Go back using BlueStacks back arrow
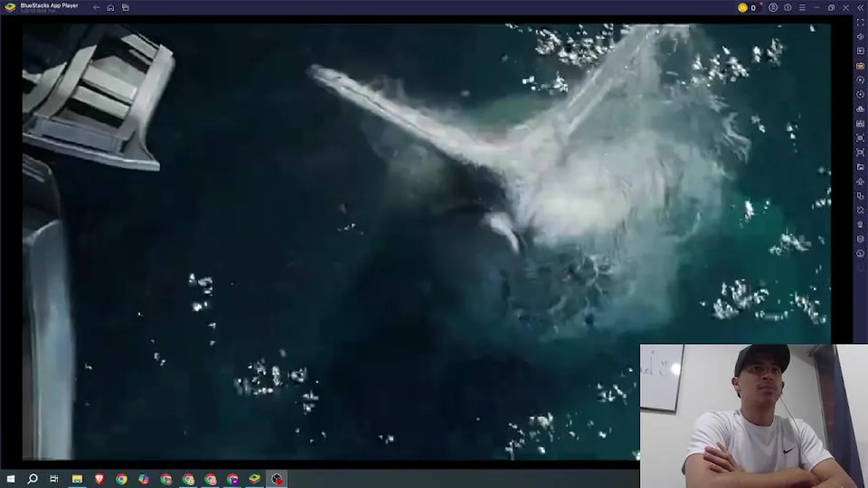868x488 pixels. coord(96,7)
